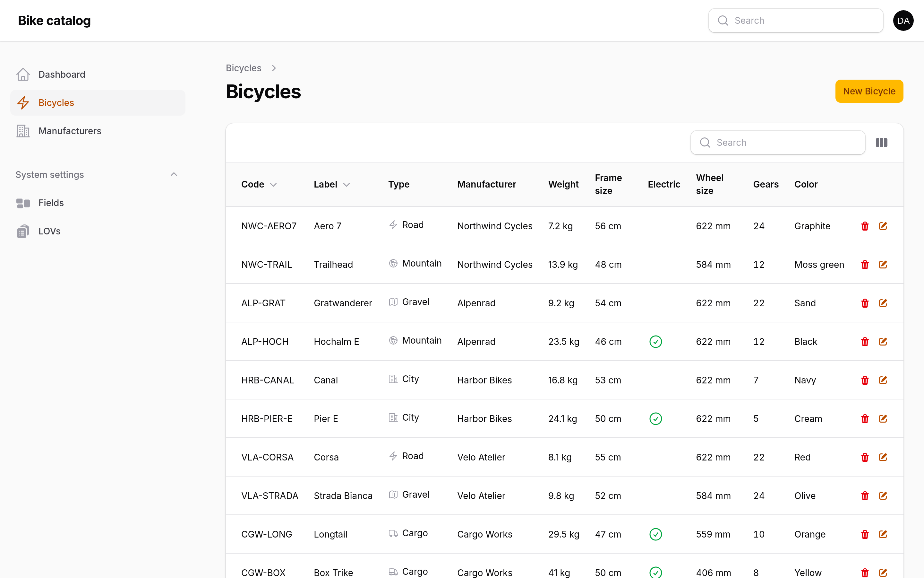This screenshot has width=924, height=578.
Task: Open the LOVs settings page
Action: (x=98, y=231)
